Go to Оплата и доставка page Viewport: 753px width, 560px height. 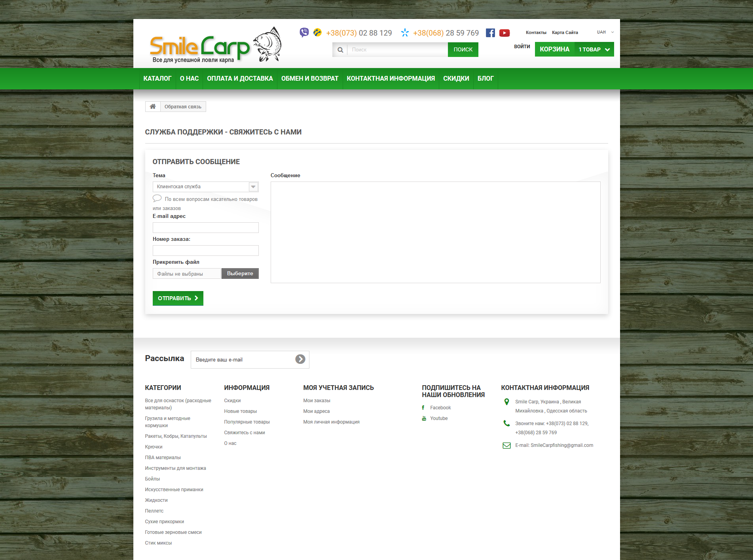coord(240,78)
